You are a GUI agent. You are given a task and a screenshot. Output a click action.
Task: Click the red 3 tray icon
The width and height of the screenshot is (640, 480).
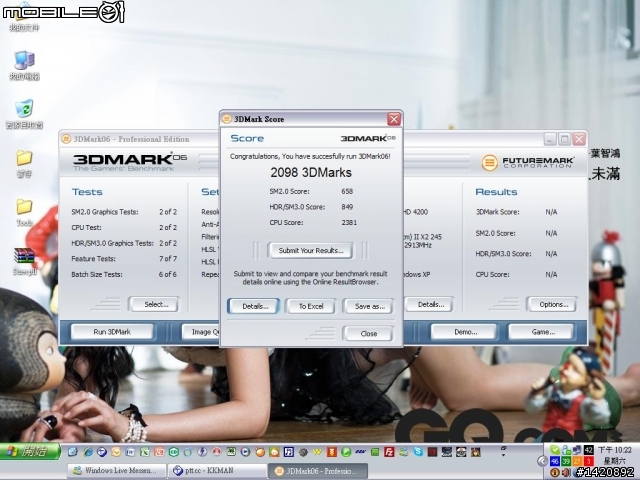tap(588, 461)
